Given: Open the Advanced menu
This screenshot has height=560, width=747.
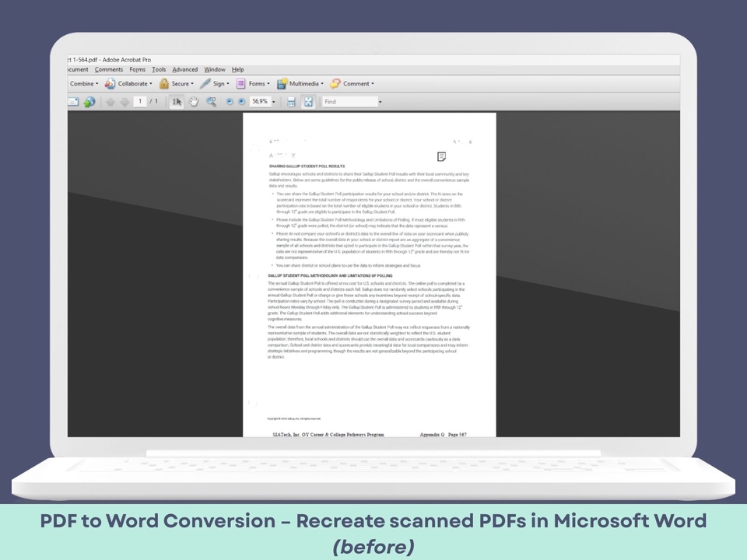Looking at the screenshot, I should click(x=184, y=70).
